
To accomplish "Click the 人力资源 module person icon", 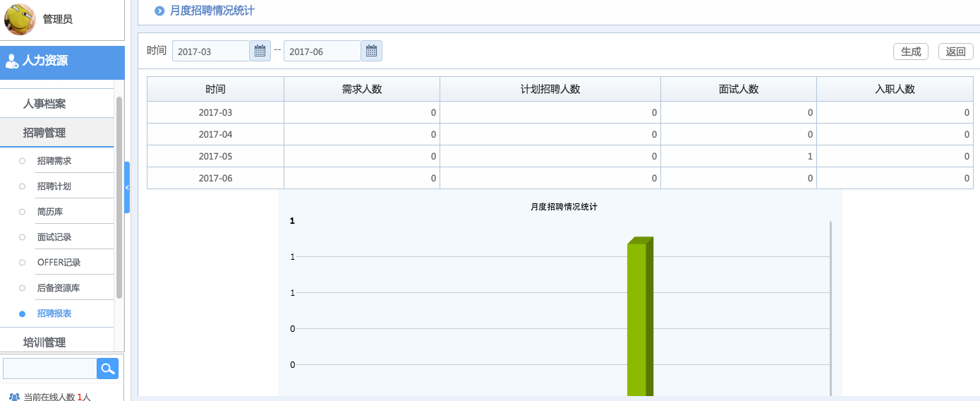I will 11,61.
